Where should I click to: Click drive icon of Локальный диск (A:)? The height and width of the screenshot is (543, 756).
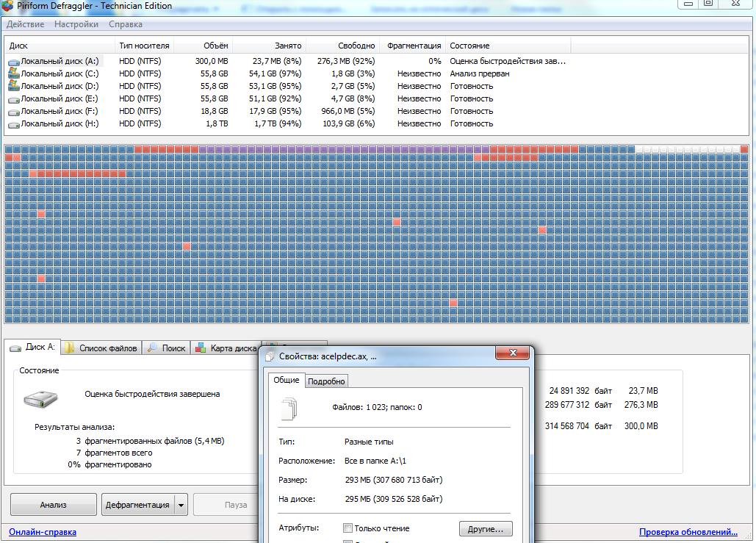click(13, 62)
